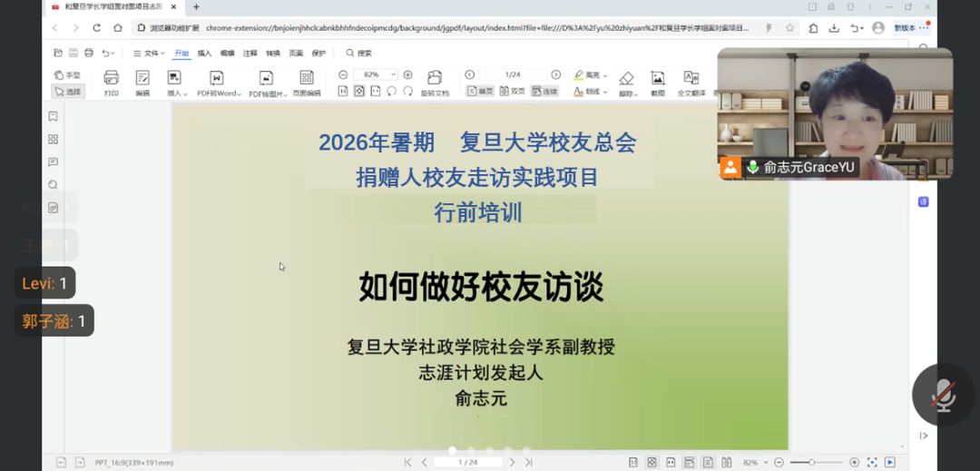This screenshot has width=980, height=471.
Task: Switch to the 注释 annotation tab
Action: (x=250, y=54)
